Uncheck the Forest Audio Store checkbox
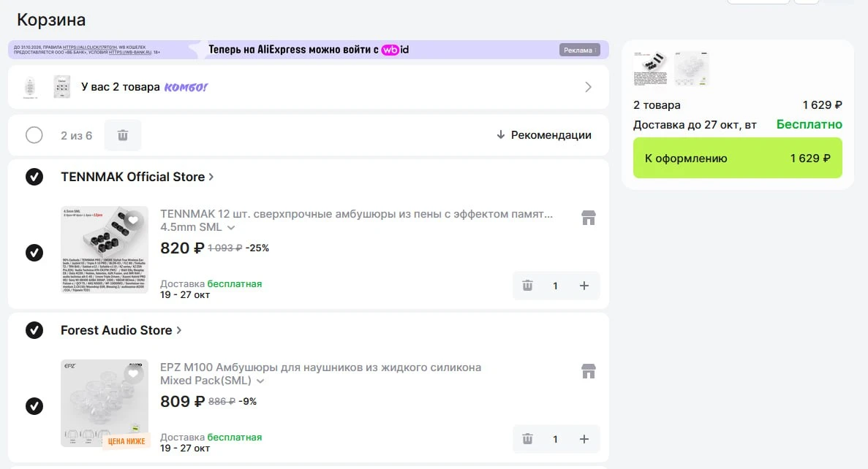This screenshot has height=469, width=868. [34, 330]
